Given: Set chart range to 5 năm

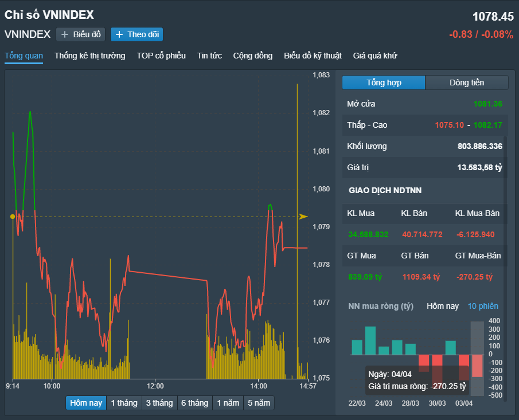Looking at the screenshot, I should (x=259, y=403).
